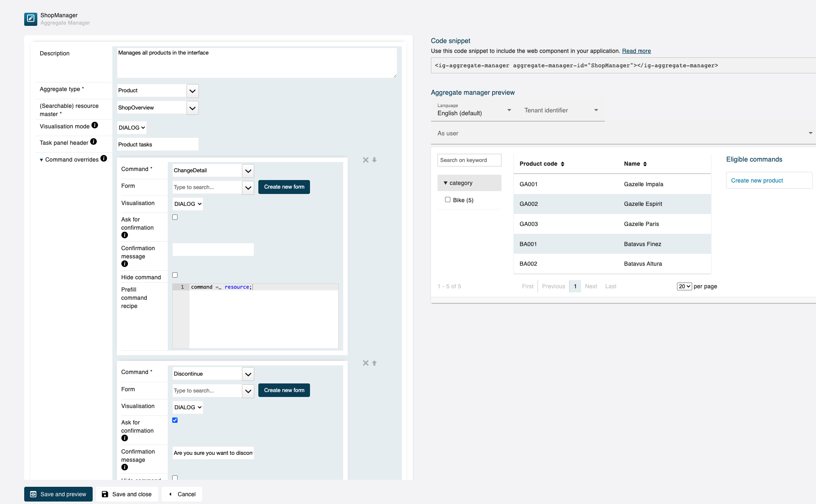The height and width of the screenshot is (504, 816).
Task: Enable Hide command for ChangeDetail
Action: [x=175, y=275]
